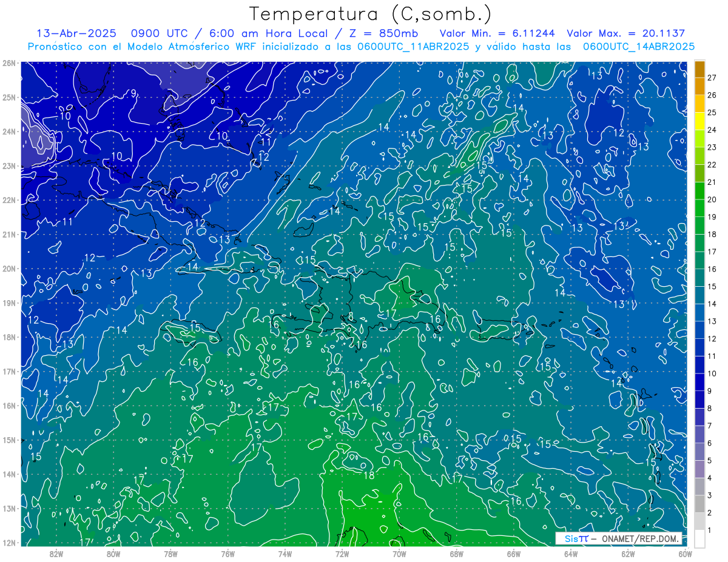Click the '82W' longitude axis label

click(56, 553)
